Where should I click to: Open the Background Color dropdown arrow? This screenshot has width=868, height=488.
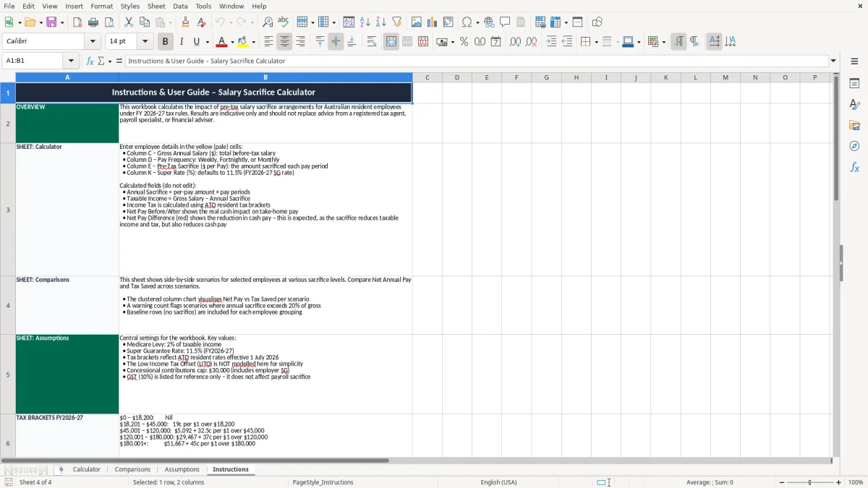[x=253, y=42]
